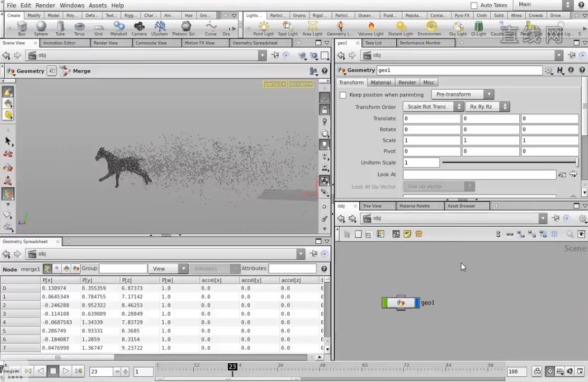The height and width of the screenshot is (382, 588).
Task: Toggle the Auto Takes checkbox
Action: (x=474, y=5)
